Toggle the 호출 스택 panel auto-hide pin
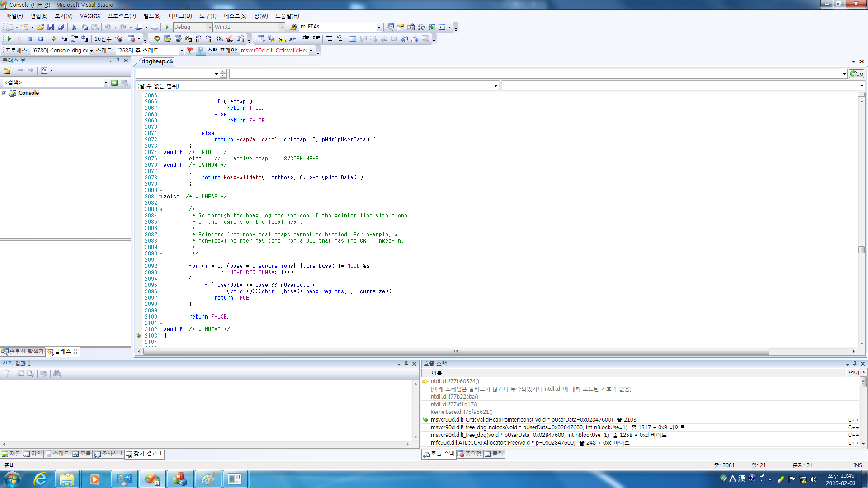Viewport: 868px width, 488px height. pyautogui.click(x=854, y=364)
